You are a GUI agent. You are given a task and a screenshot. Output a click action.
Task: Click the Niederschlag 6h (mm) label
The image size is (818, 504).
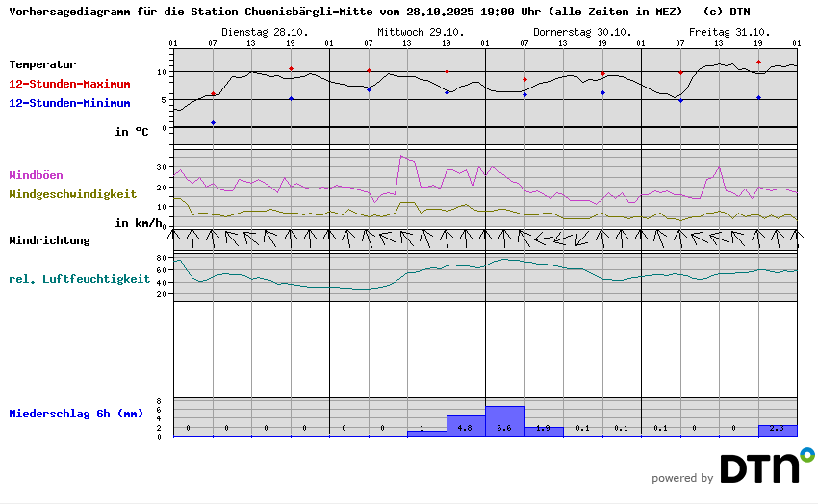(x=76, y=414)
